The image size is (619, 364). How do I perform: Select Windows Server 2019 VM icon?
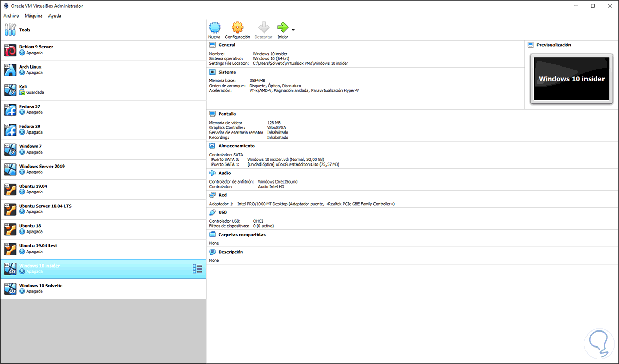(x=10, y=169)
